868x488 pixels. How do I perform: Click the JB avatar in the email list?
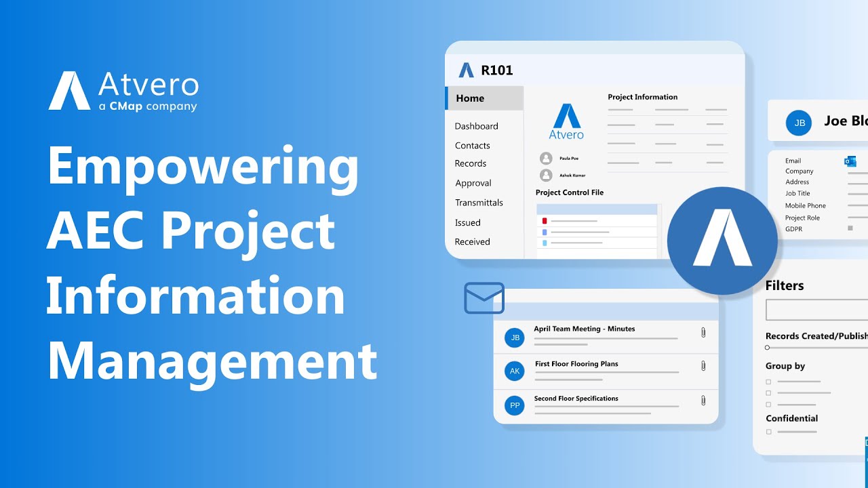click(x=515, y=338)
